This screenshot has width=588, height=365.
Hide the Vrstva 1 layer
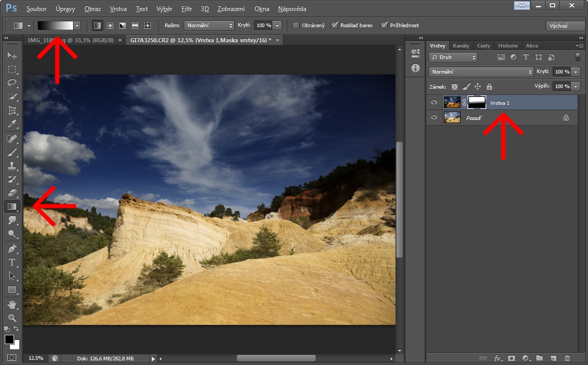pos(434,103)
